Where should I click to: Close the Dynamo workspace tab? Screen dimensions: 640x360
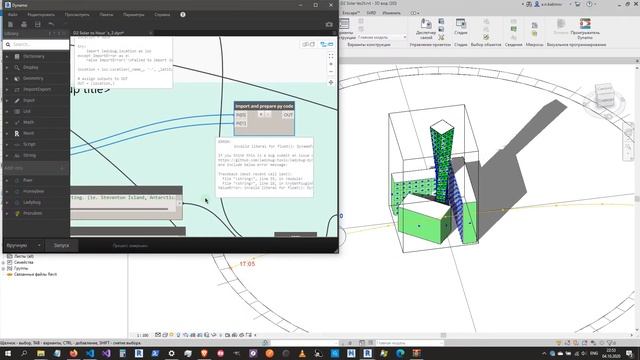(x=151, y=33)
